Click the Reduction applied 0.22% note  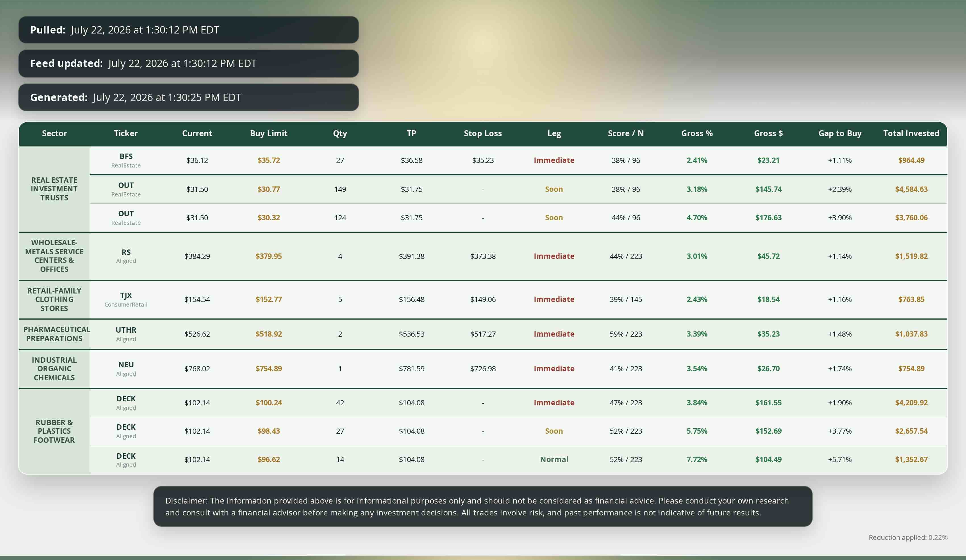[908, 537]
